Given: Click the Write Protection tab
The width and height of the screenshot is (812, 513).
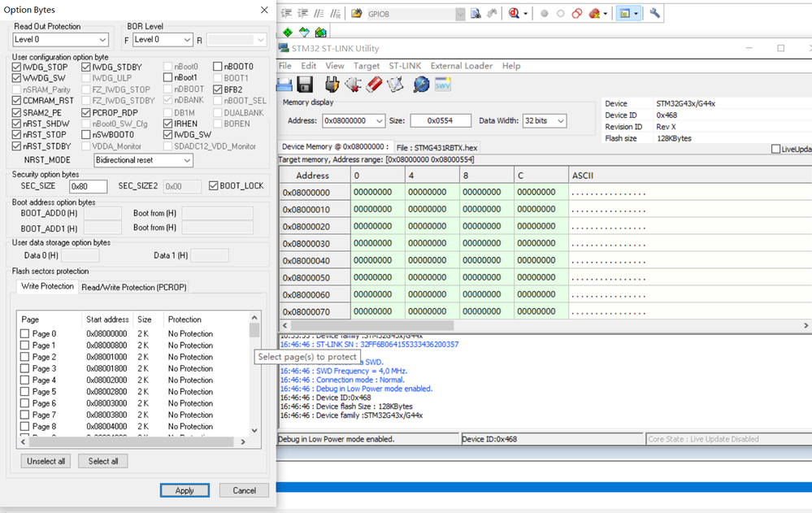Looking at the screenshot, I should 47,286.
